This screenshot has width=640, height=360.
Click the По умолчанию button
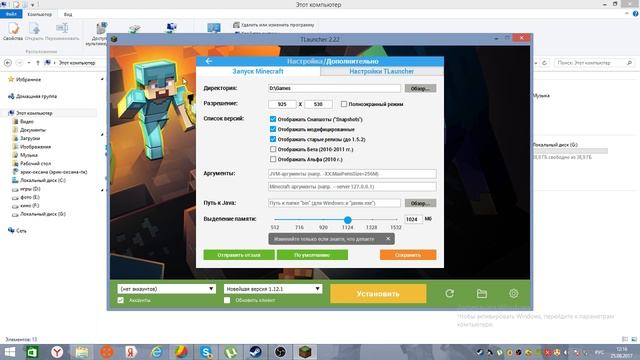[x=312, y=255]
